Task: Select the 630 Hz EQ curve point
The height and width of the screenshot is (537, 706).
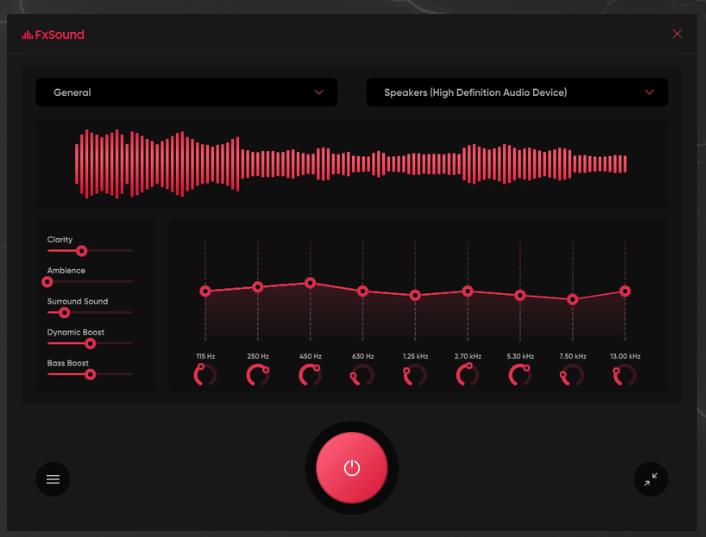Action: (362, 291)
